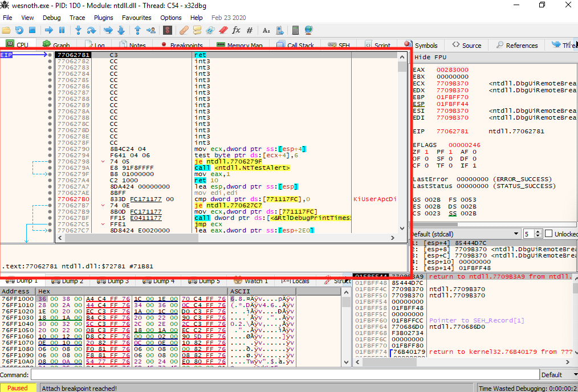Click the Check for updates globe icon
The image size is (578, 392).
308,30
